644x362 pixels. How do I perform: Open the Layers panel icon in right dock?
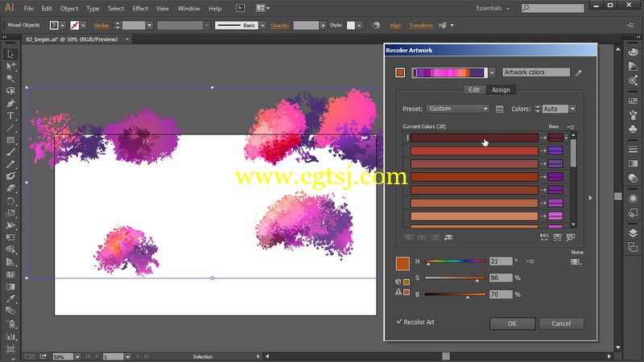[633, 233]
